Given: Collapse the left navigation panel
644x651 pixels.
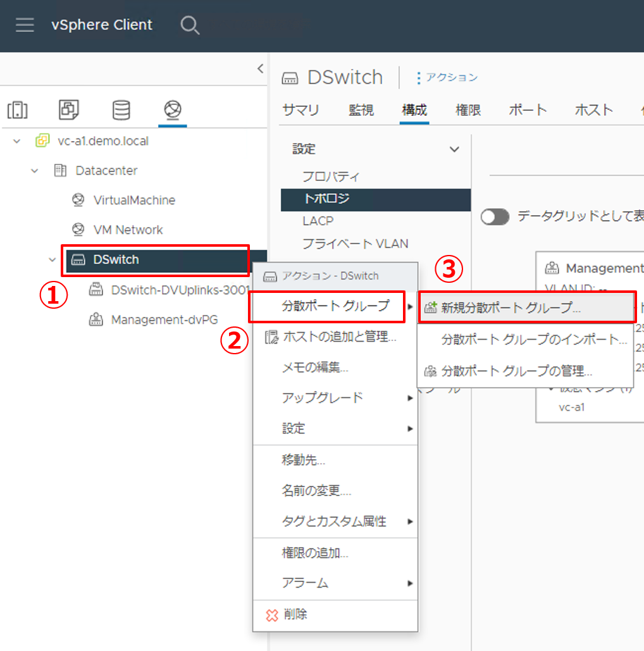Looking at the screenshot, I should pyautogui.click(x=260, y=68).
